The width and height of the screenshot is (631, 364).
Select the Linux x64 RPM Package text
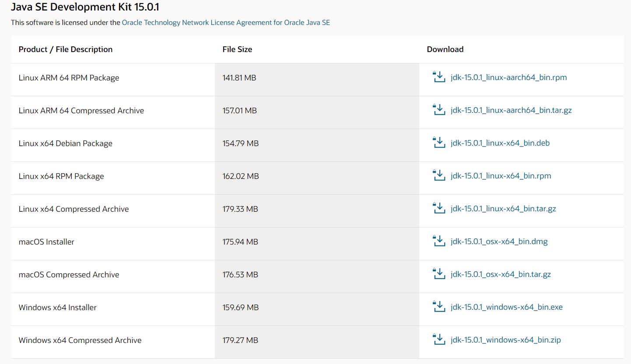tap(61, 176)
